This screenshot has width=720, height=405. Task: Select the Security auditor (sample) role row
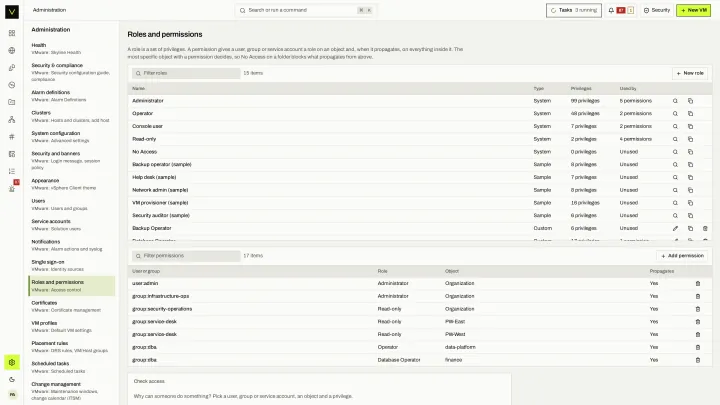point(420,215)
